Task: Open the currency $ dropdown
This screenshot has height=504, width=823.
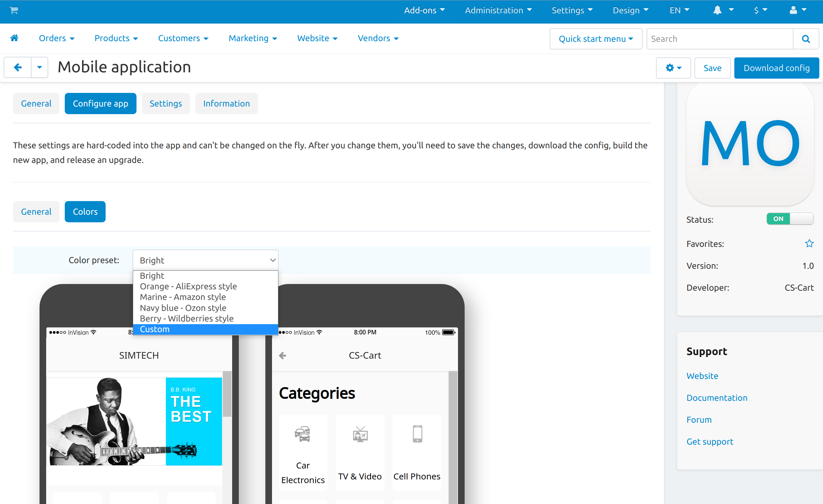Action: [760, 10]
